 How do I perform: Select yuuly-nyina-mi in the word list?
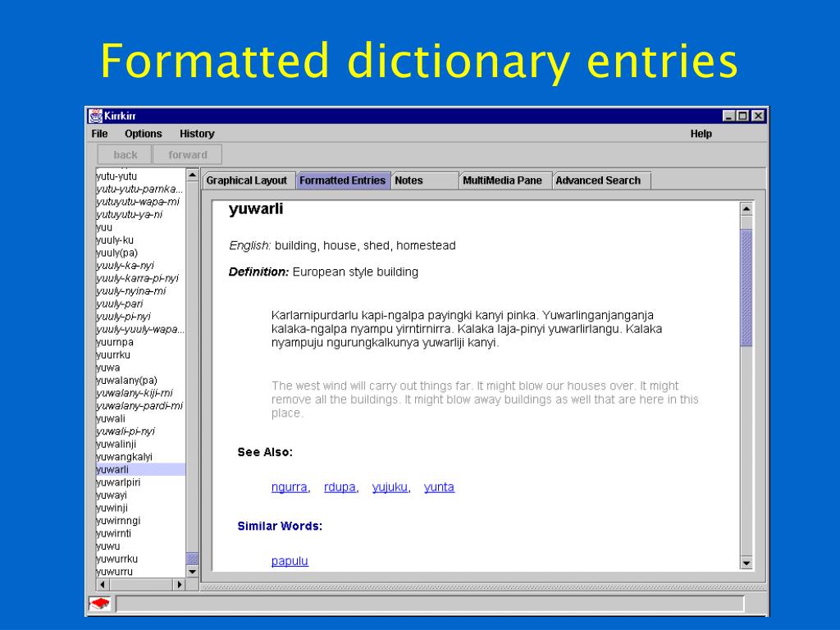140,291
